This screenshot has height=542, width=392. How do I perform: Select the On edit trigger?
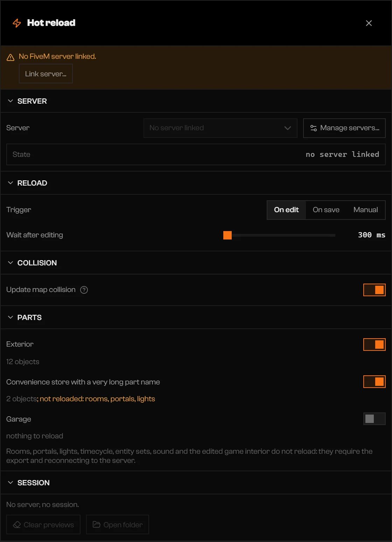(x=286, y=210)
